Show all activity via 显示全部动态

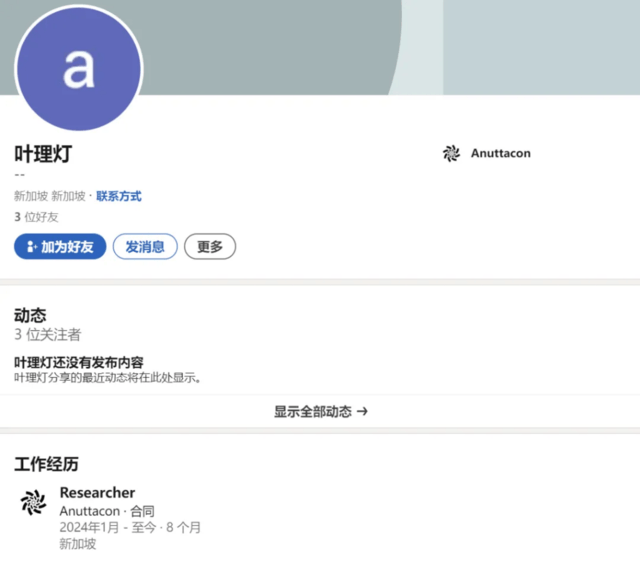320,411
